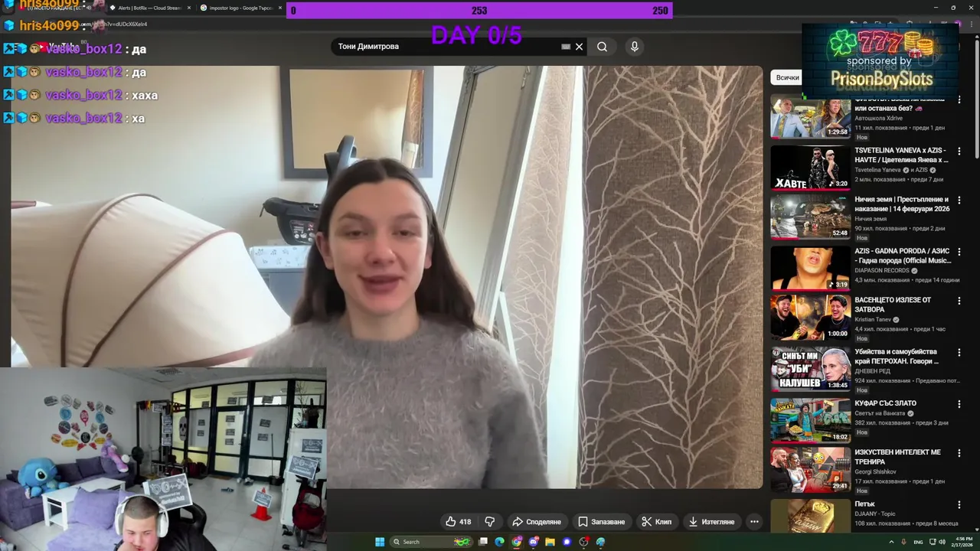Open Task View from the taskbar
Screen dimensions: 980x551
coord(483,542)
